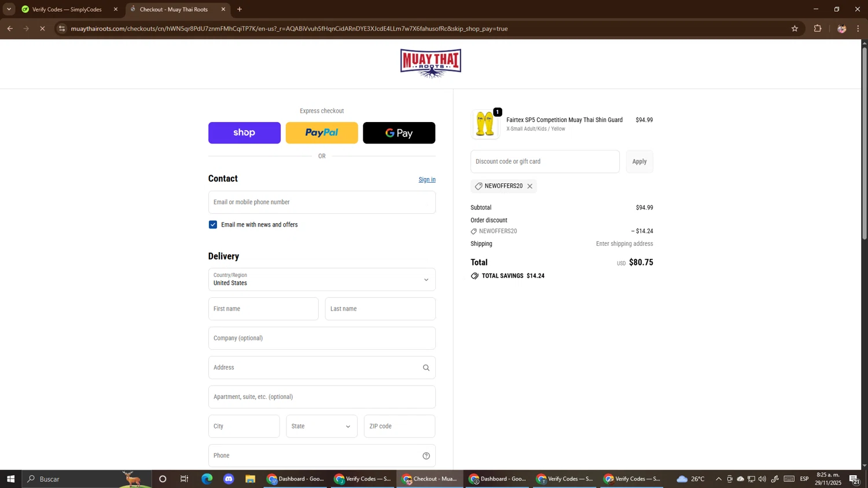Switch to Verify Codes — SimplyCodes tab
The width and height of the screenshot is (868, 488).
(67, 9)
